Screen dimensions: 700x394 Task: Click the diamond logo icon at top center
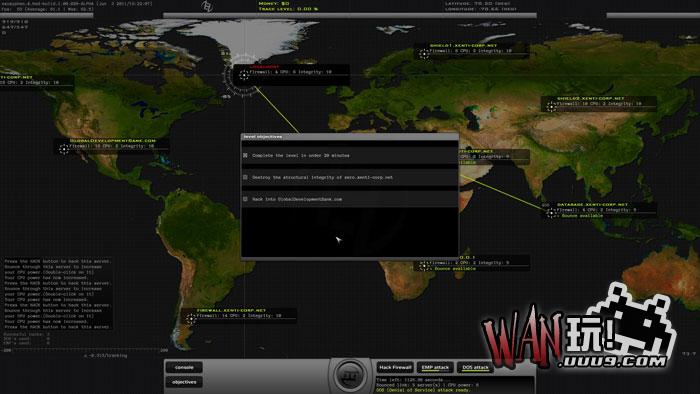pyautogui.click(x=206, y=6)
